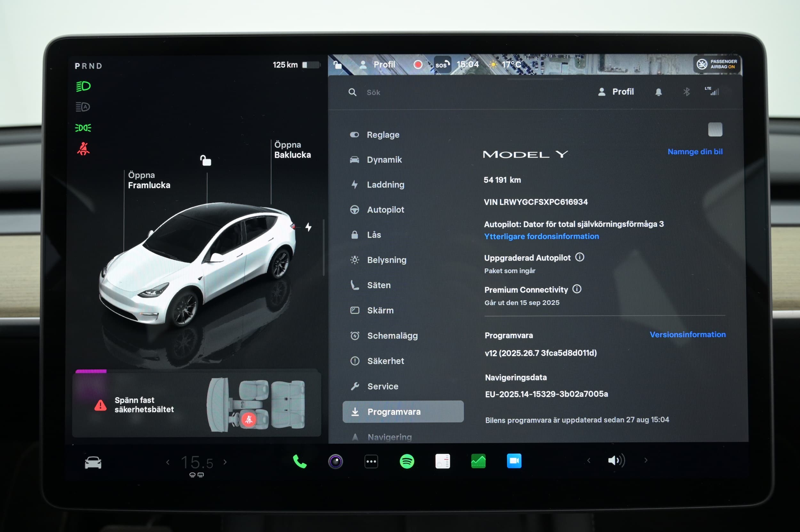Open info icon beside Premium Connectivity
The image size is (800, 532).
[x=577, y=289]
